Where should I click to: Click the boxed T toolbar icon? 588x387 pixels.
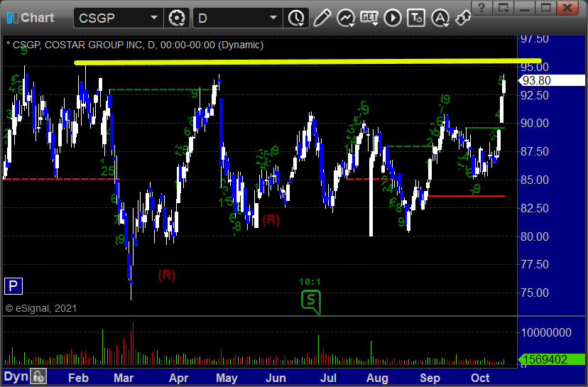coord(416,18)
